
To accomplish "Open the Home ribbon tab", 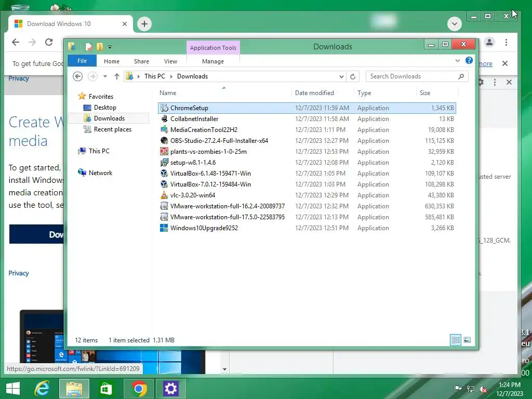I will pos(112,61).
